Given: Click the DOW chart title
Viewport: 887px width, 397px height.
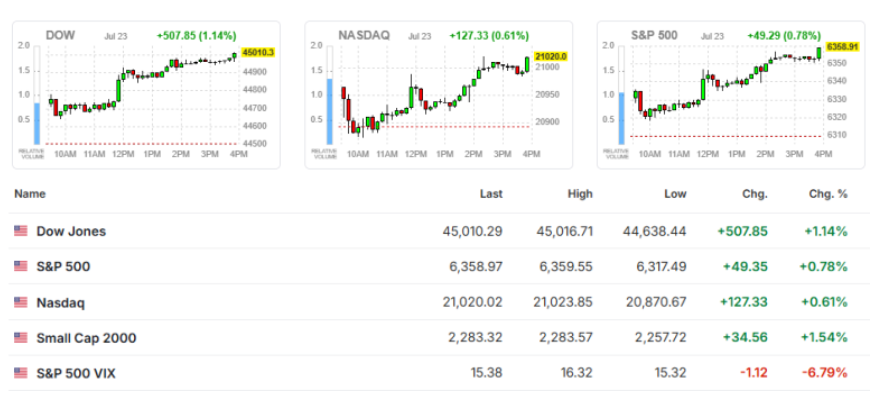Looking at the screenshot, I should tap(61, 36).
